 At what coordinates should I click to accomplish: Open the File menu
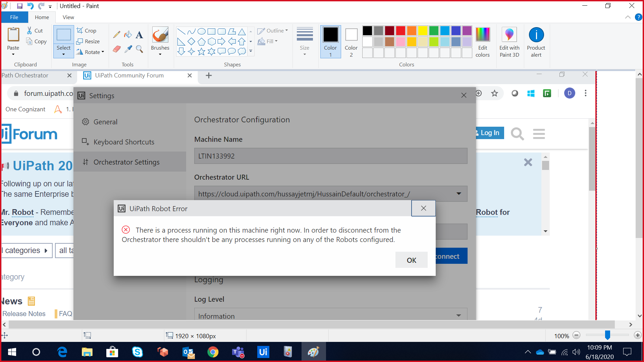[x=14, y=17]
